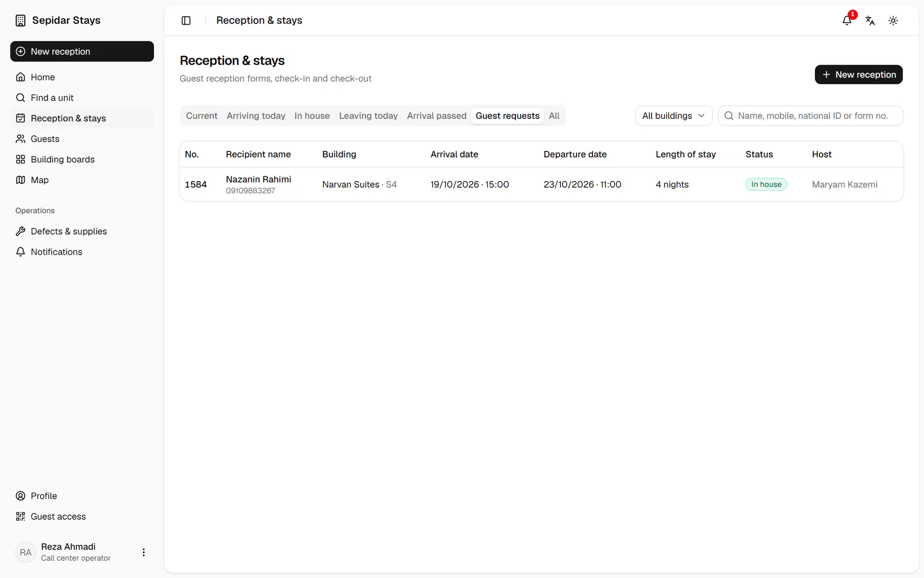924x578 pixels.
Task: Switch to the In house tab
Action: pyautogui.click(x=312, y=116)
